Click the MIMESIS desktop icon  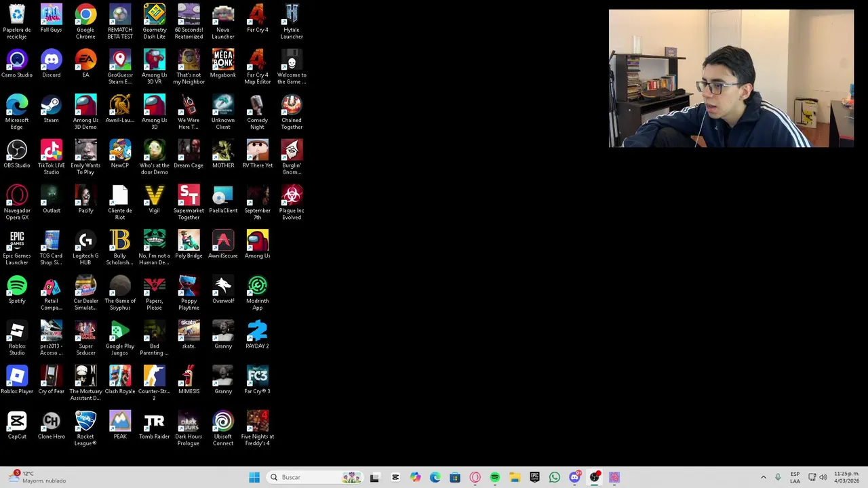[x=189, y=380]
